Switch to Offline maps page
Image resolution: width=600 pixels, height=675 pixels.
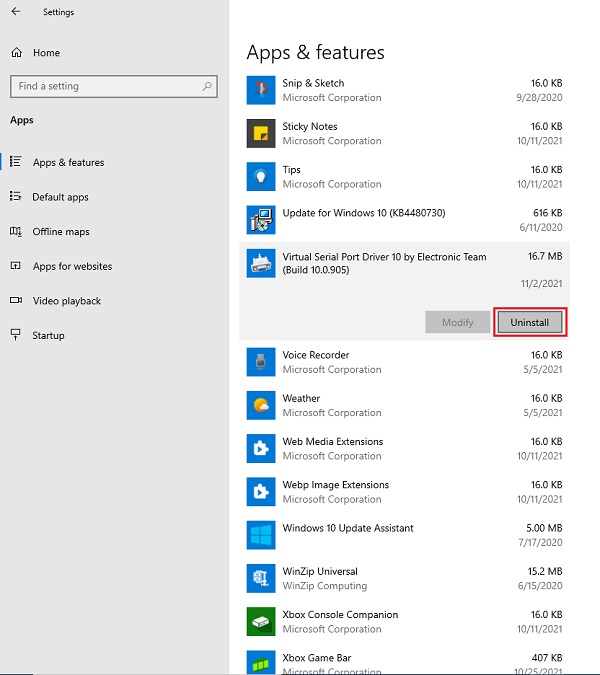point(61,232)
